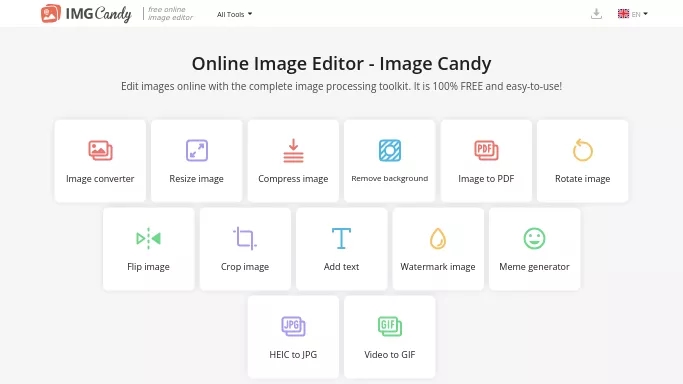Open the Flip image label
Image resolution: width=683 pixels, height=384 pixels.
(x=149, y=266)
